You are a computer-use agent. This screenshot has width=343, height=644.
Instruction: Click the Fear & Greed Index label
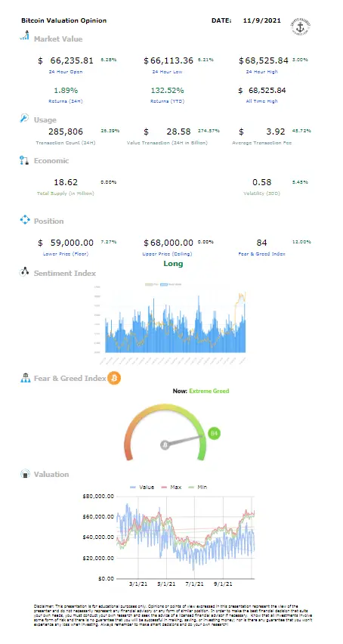pos(261,254)
